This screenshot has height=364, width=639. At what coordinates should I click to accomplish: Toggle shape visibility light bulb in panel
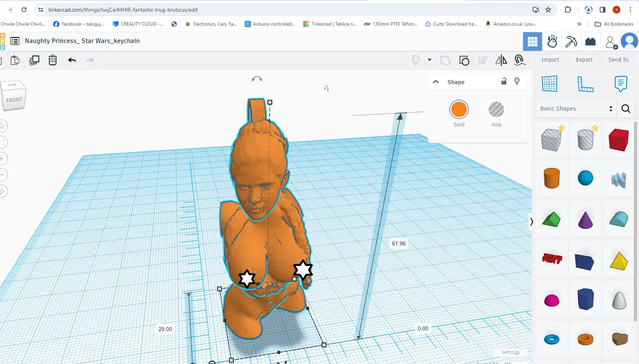517,81
